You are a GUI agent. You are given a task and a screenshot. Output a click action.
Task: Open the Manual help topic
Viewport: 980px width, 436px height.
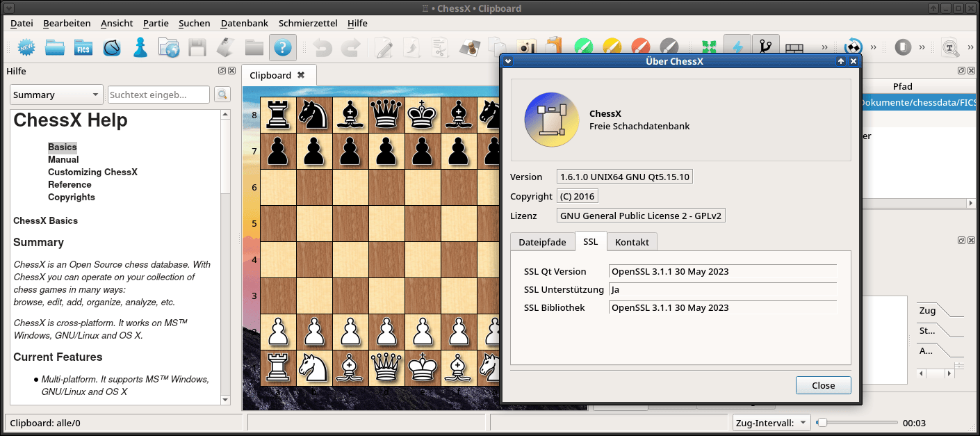coord(63,159)
